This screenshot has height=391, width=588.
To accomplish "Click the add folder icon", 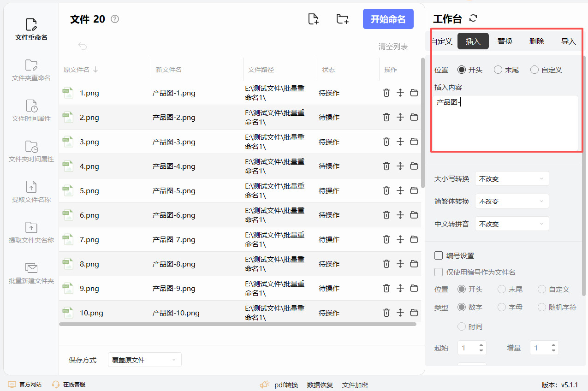I will [342, 19].
